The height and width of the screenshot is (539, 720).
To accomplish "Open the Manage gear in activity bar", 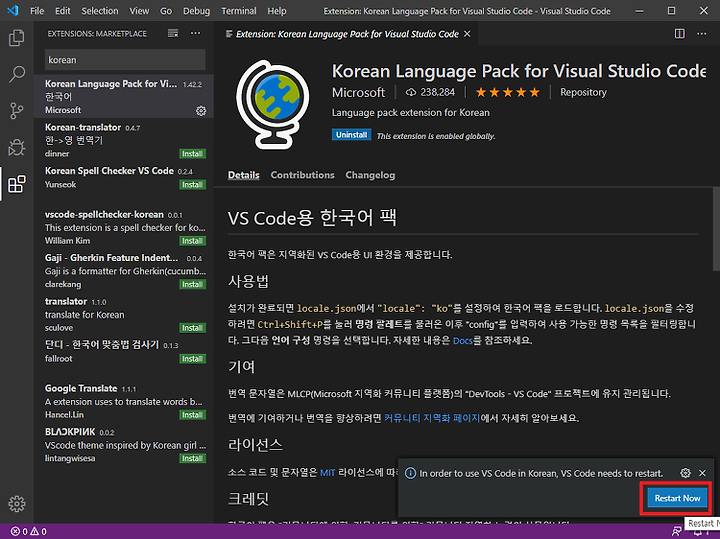I will 17,504.
